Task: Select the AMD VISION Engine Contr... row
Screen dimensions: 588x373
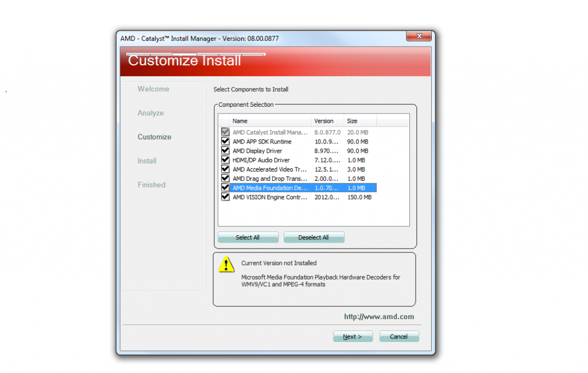Action: [x=299, y=197]
